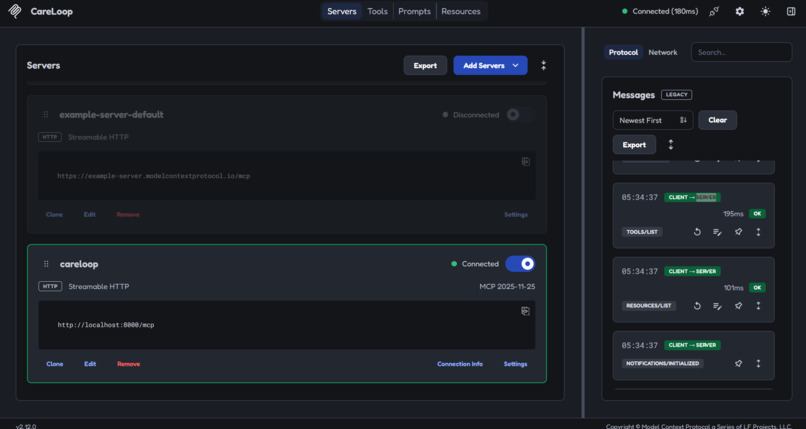
Task: Open the Tools tab
Action: click(377, 11)
